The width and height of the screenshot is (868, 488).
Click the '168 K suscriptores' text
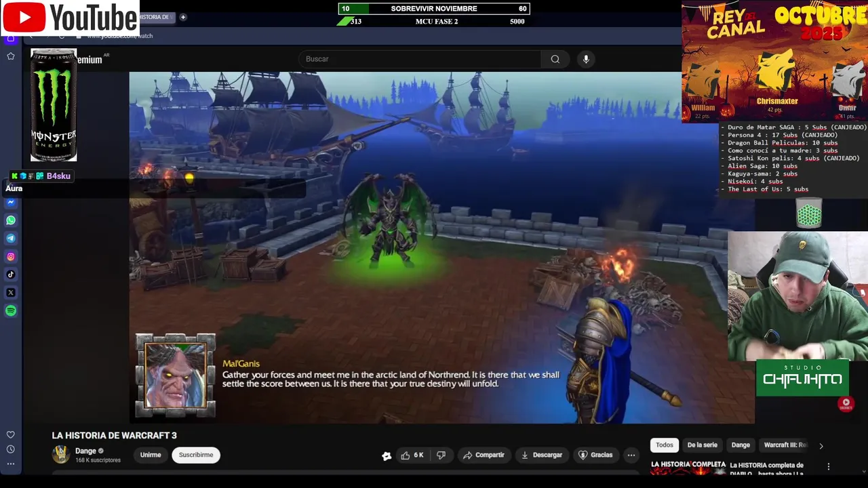(x=98, y=460)
